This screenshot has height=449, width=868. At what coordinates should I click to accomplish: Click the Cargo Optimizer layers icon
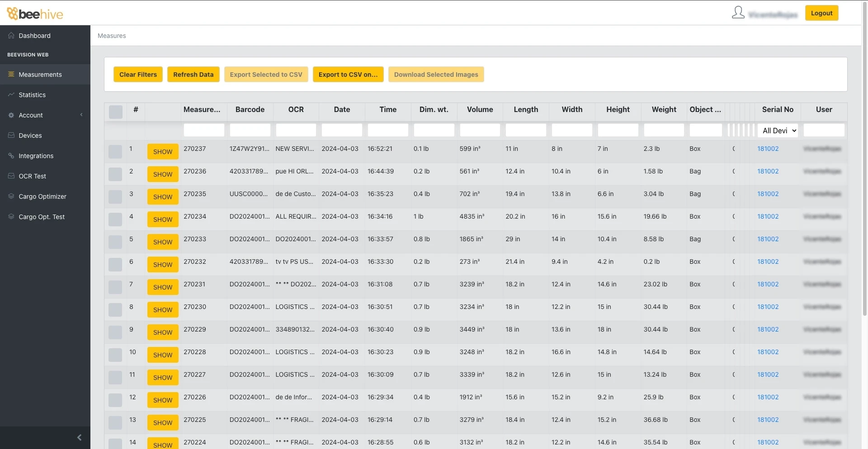pyautogui.click(x=11, y=196)
